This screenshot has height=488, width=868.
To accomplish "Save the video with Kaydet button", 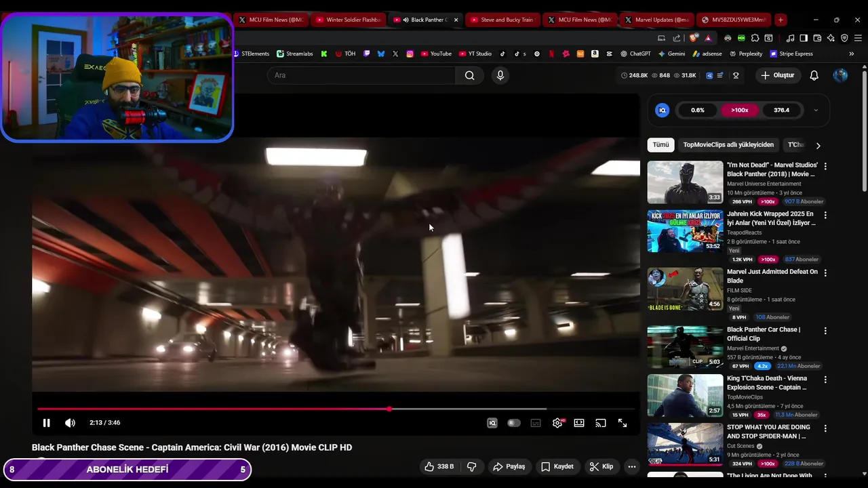I will 557,466.
